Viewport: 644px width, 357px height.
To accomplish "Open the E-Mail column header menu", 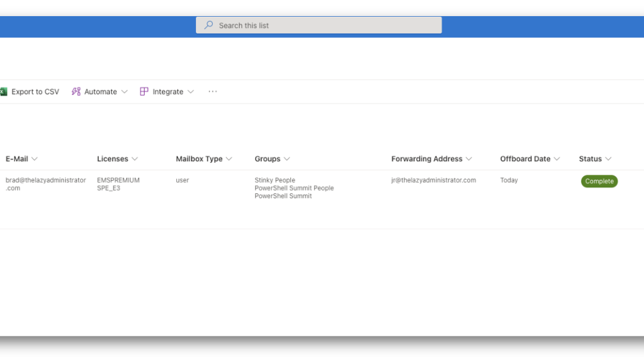I will point(21,159).
